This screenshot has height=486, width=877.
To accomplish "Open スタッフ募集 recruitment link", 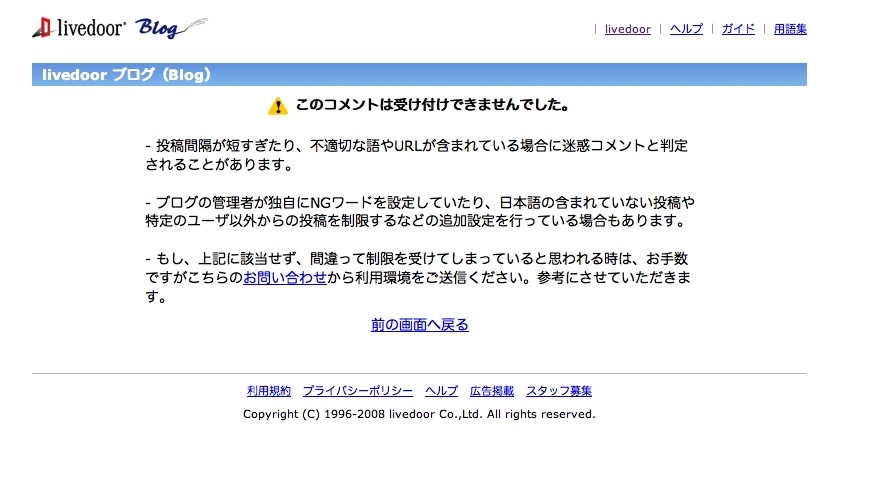I will tap(559, 391).
